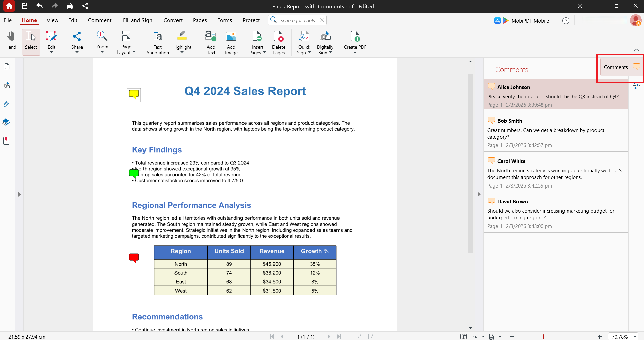The width and height of the screenshot is (644, 340).
Task: Click the yellow sticky note on the title
Action: click(x=134, y=95)
